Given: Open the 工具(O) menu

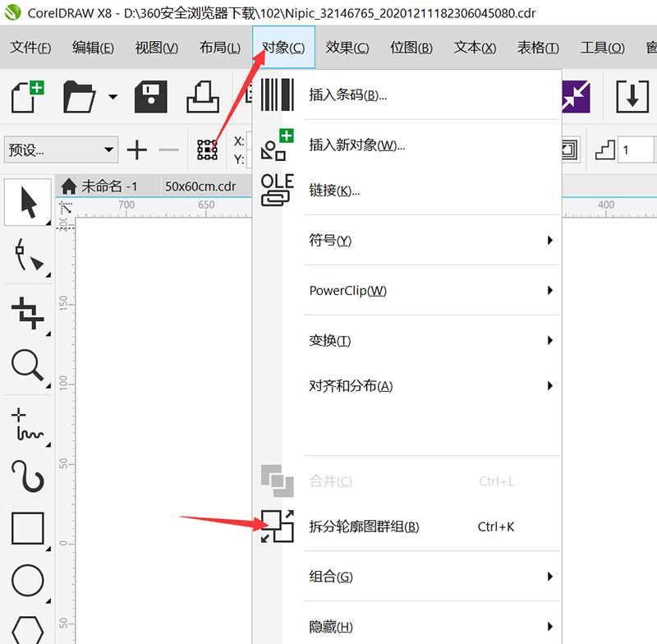Looking at the screenshot, I should tap(603, 48).
